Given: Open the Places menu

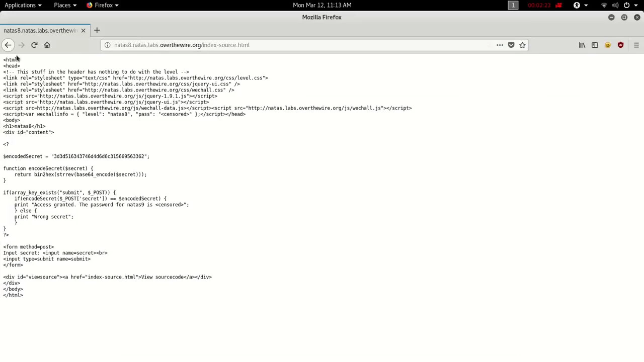Looking at the screenshot, I should click(x=65, y=5).
